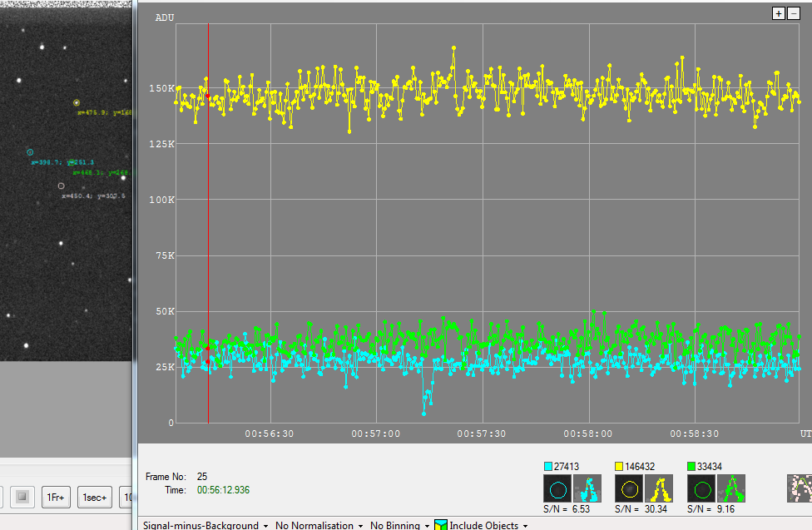Click the plus zoom-in button on chart

pyautogui.click(x=779, y=13)
